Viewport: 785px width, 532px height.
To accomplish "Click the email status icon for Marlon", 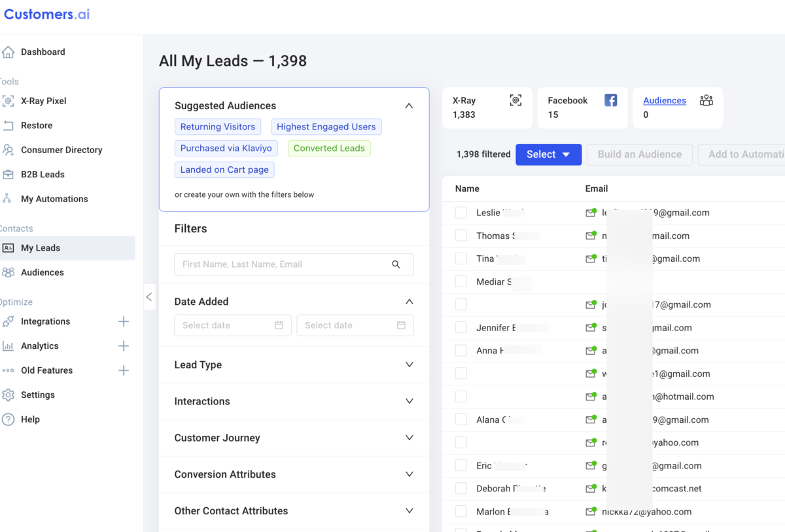I will 591,512.
